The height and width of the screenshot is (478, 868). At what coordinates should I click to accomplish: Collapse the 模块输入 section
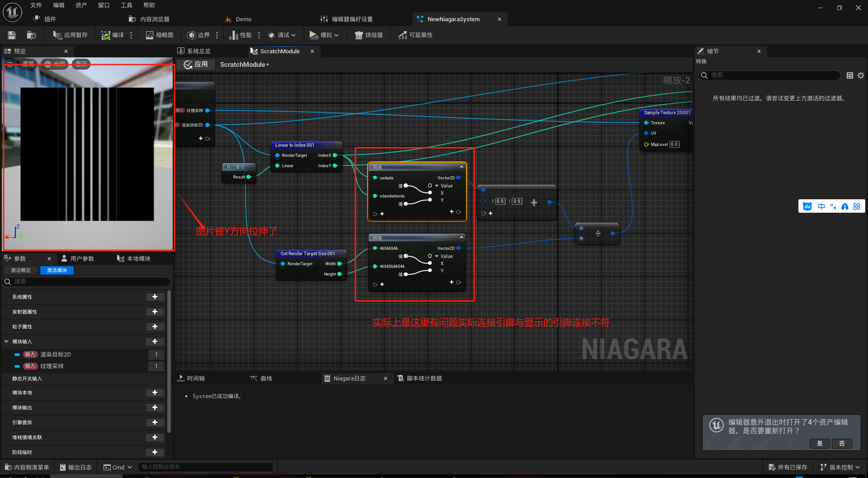pyautogui.click(x=6, y=342)
